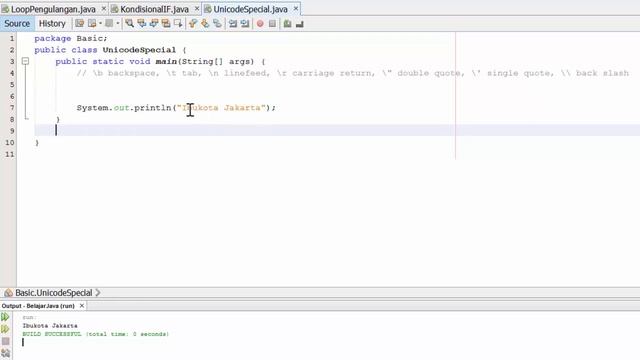The width and height of the screenshot is (640, 360).
Task: Click "System" on line 7
Action: point(92,108)
